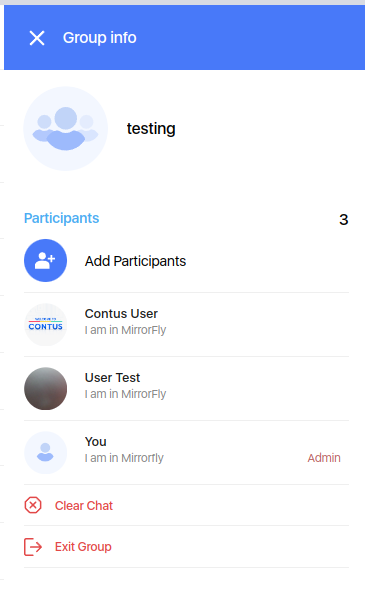Click the Admin label
This screenshot has height=601, width=365.
point(324,458)
